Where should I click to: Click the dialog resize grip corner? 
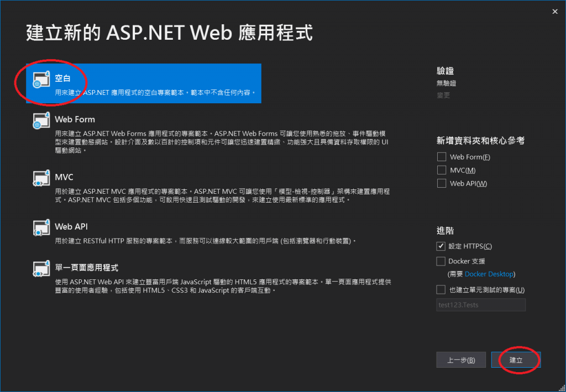coord(562,388)
